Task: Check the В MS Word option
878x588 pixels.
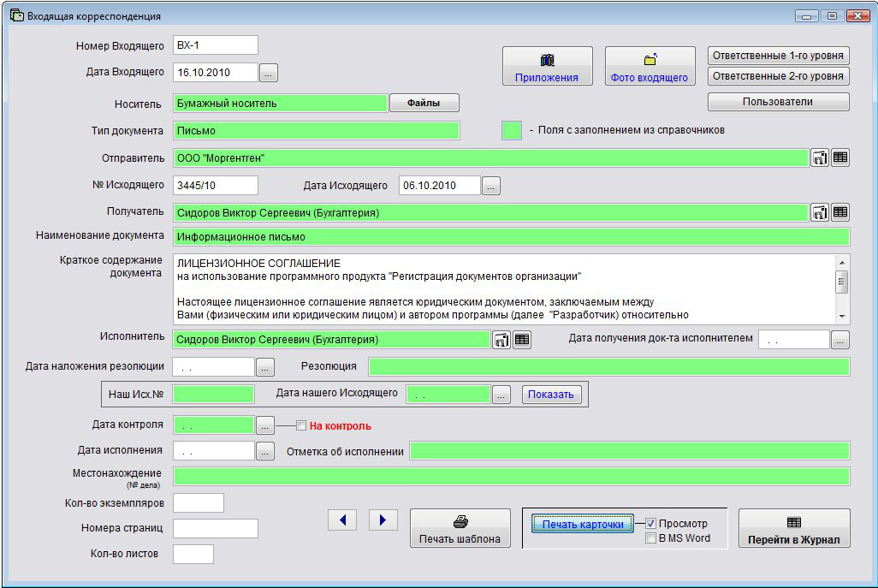Action: click(651, 538)
